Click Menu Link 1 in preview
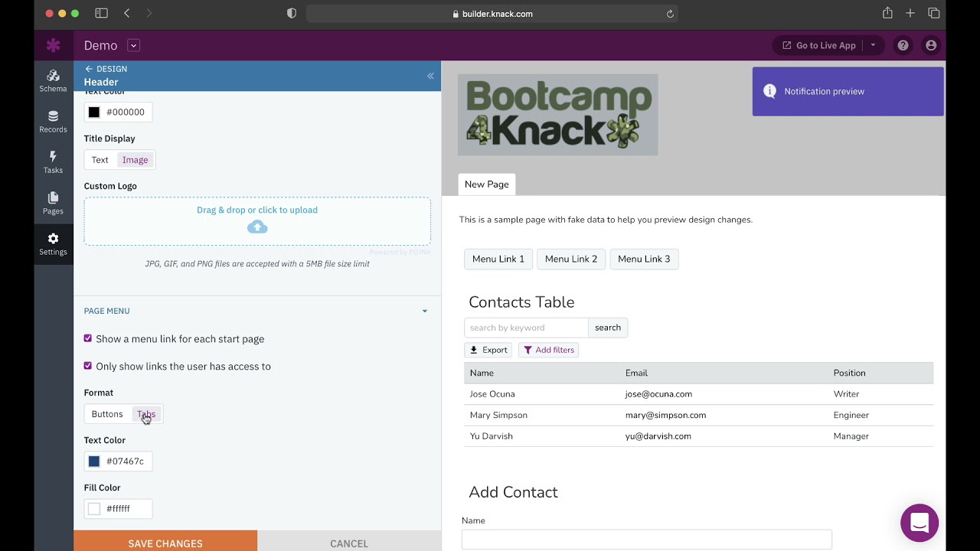980x551 pixels. click(x=498, y=259)
